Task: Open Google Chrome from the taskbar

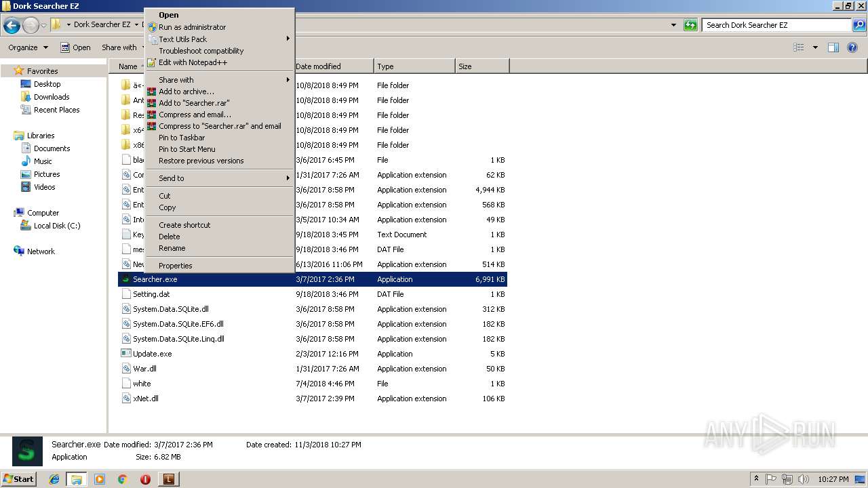Action: point(122,479)
